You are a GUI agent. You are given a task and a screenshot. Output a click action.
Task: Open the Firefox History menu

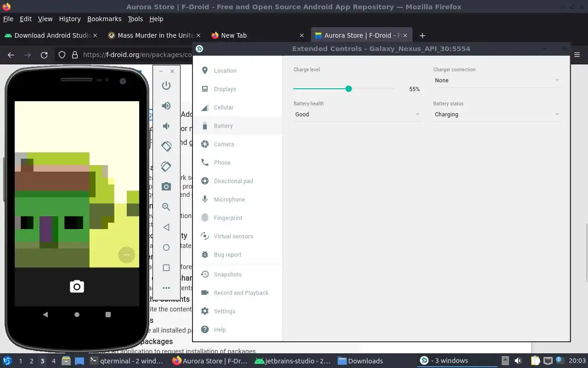pyautogui.click(x=70, y=19)
